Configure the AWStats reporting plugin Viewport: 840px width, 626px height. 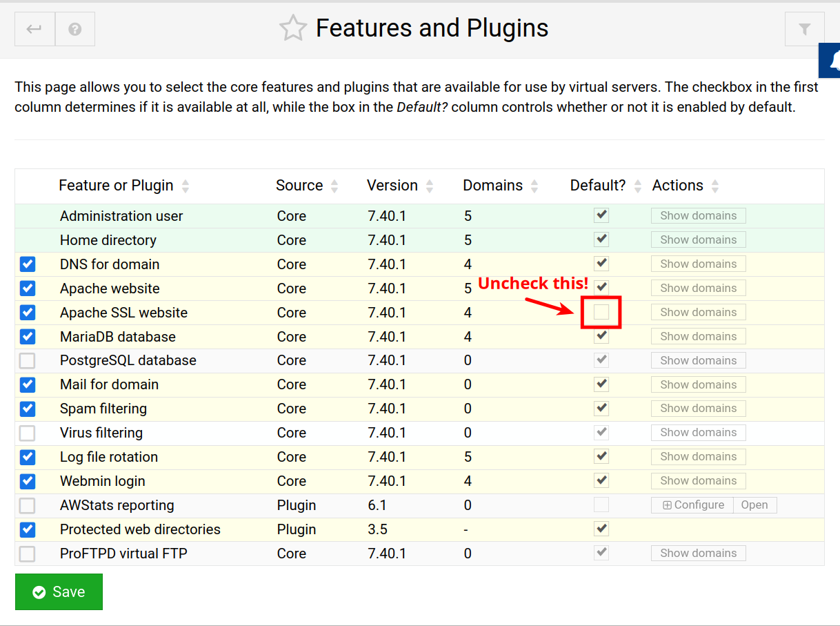pos(692,505)
